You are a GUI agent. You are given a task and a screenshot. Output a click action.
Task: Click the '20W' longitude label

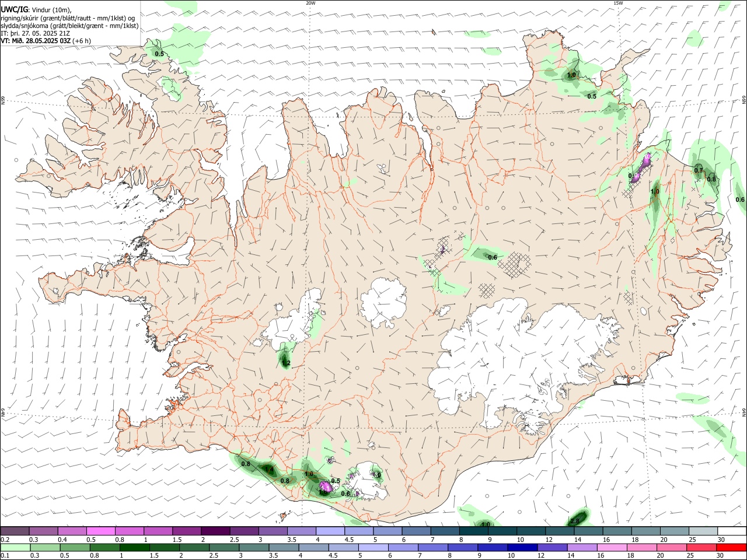point(310,3)
